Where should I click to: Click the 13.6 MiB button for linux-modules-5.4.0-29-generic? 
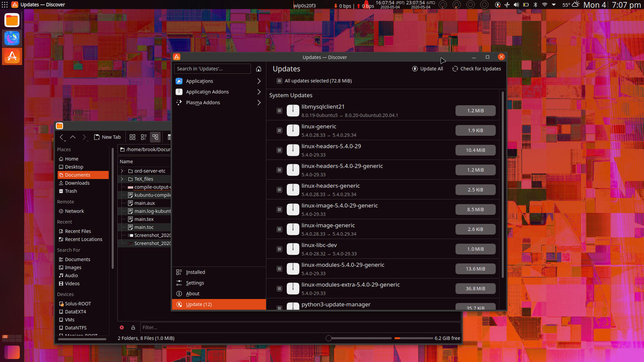point(475,269)
